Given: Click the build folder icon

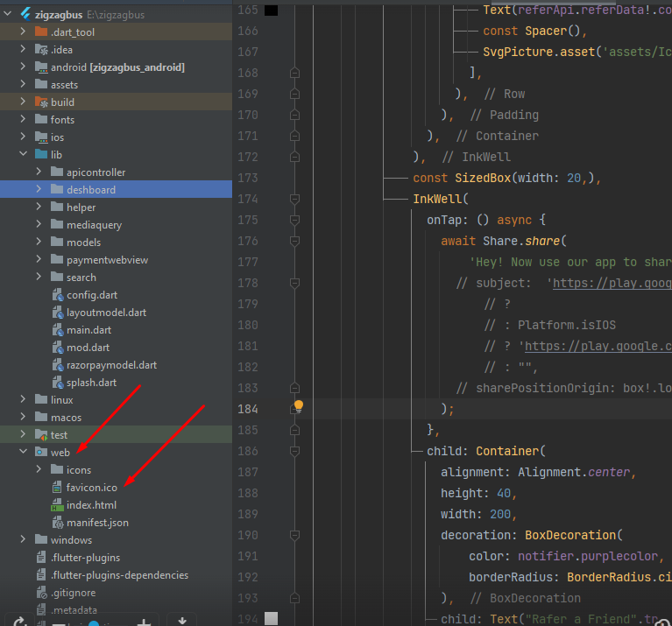Looking at the screenshot, I should [x=40, y=102].
